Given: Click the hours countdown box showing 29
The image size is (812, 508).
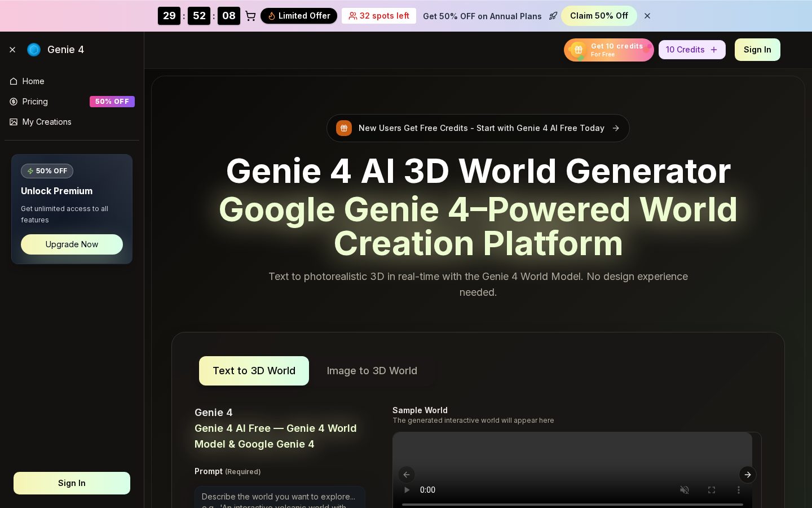Looking at the screenshot, I should [x=169, y=16].
